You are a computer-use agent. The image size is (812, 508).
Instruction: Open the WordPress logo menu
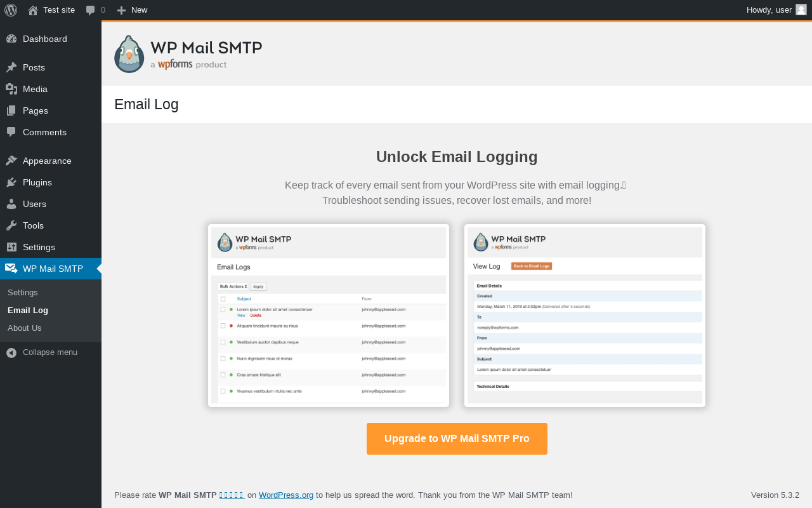pyautogui.click(x=11, y=10)
